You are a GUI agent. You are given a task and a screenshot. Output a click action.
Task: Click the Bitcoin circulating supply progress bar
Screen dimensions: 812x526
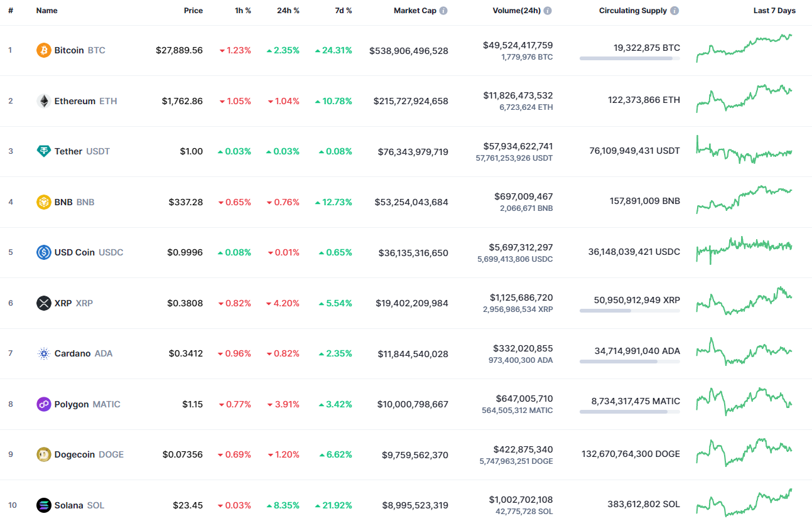point(629,58)
